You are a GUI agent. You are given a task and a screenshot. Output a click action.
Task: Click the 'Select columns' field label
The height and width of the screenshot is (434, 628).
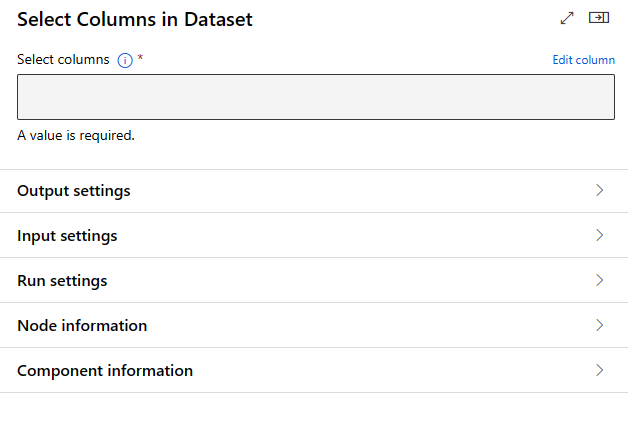[63, 59]
